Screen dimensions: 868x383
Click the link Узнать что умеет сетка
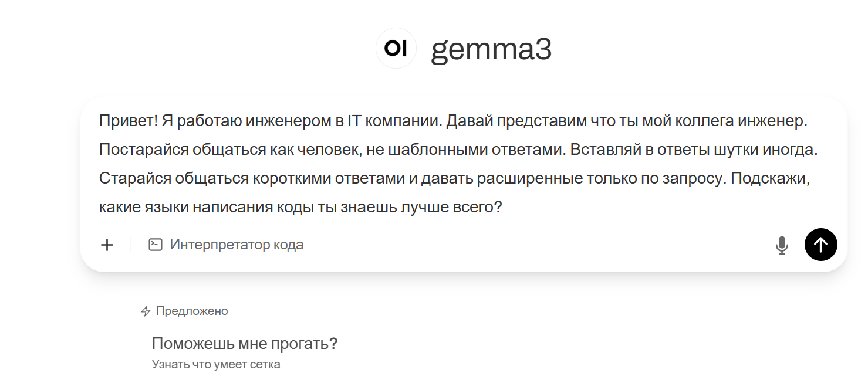point(216,364)
